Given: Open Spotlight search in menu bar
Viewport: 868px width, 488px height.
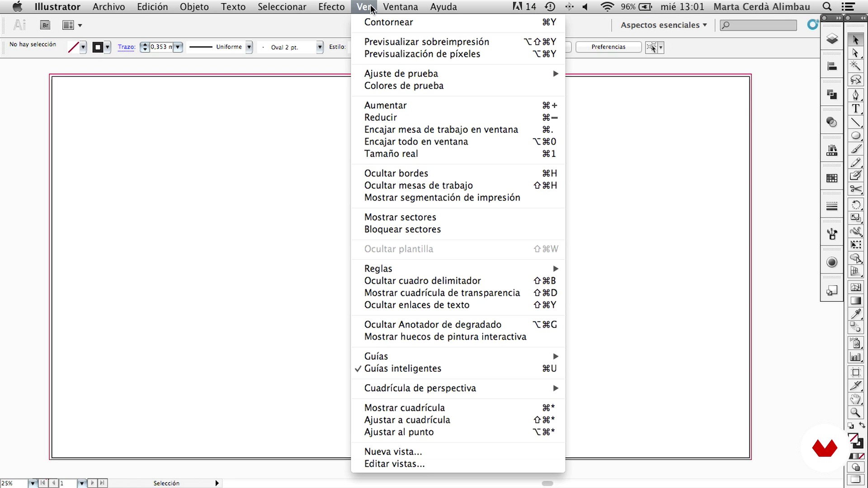Looking at the screenshot, I should point(827,7).
